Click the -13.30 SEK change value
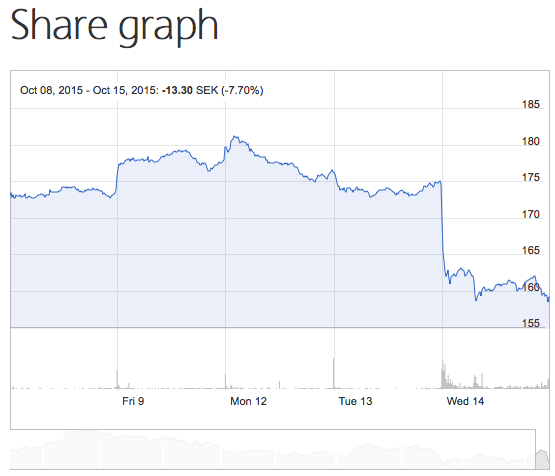This screenshot has width=555, height=476. [190, 90]
